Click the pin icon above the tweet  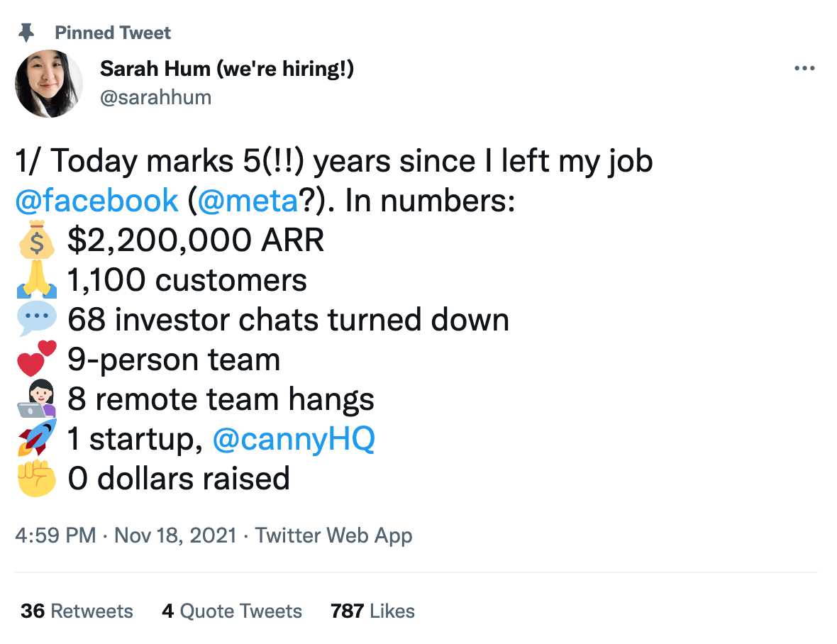(x=27, y=31)
